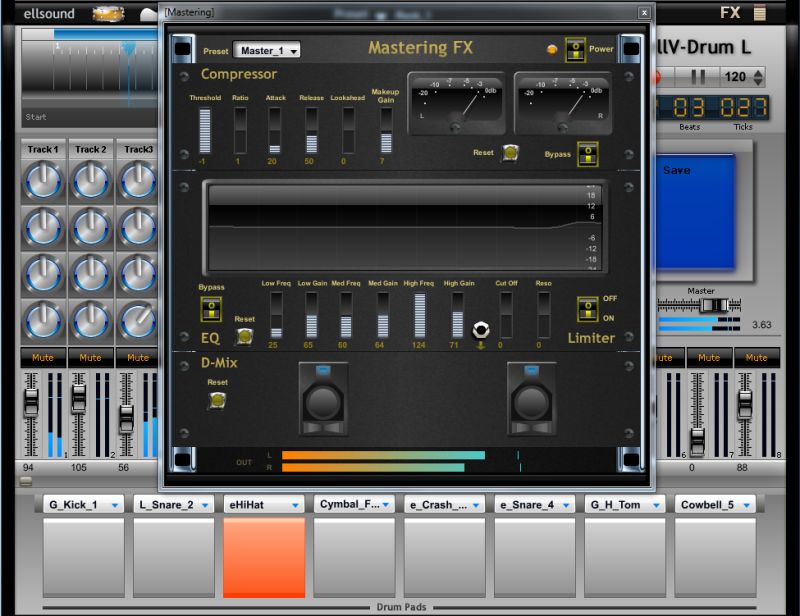The image size is (800, 616).
Task: Bypass the Compressor section
Action: [589, 155]
